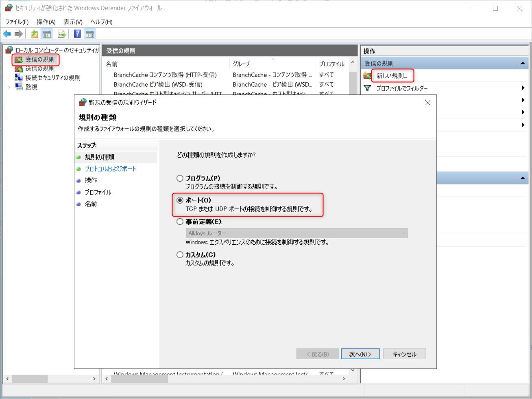
Task: Click the < 戻る(B) button
Action: [318, 354]
